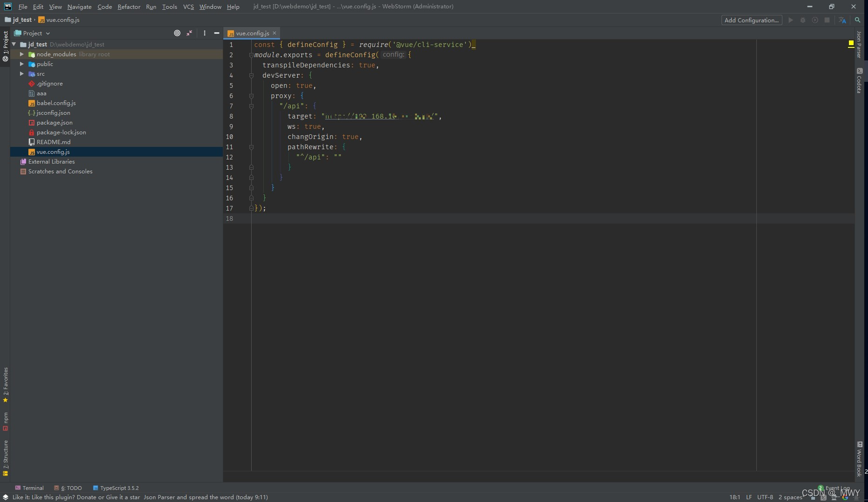This screenshot has width=868, height=502.
Task: Open the VCS menu
Action: click(x=188, y=7)
